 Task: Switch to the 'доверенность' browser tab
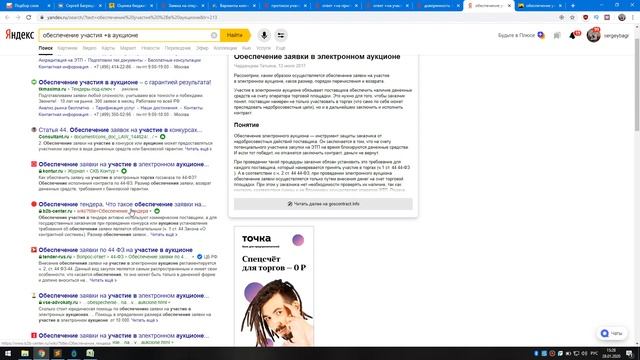(x=437, y=6)
